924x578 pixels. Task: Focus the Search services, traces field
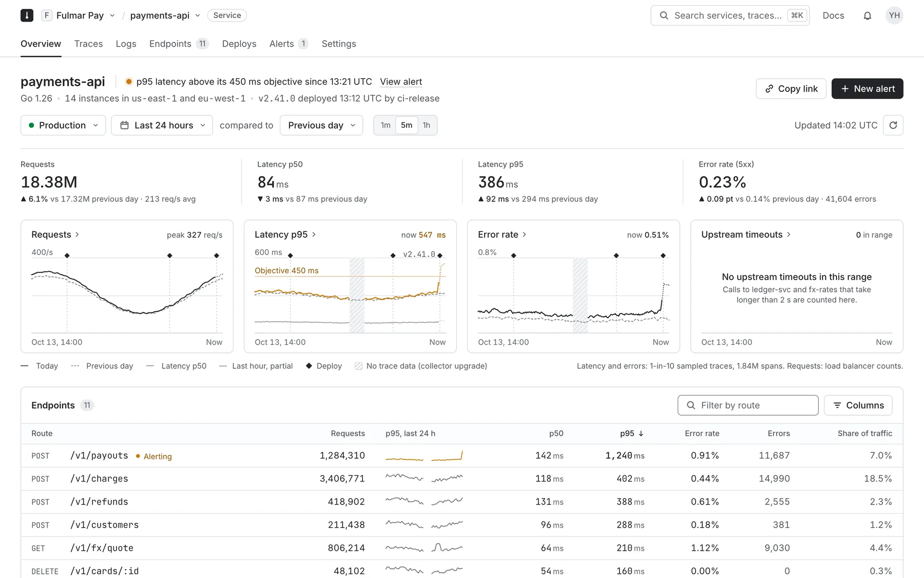click(x=730, y=15)
